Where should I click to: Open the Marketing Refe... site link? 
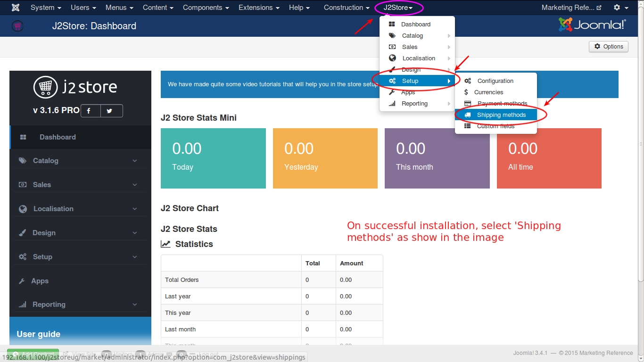(571, 8)
